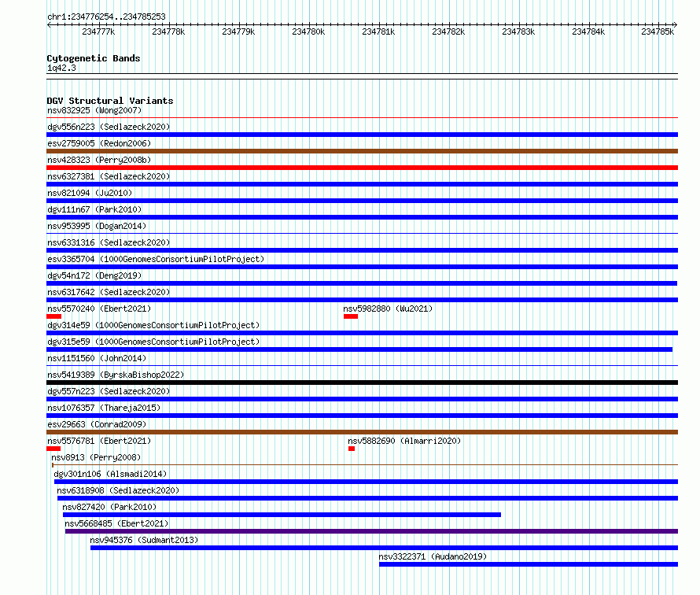The height and width of the screenshot is (595, 700).
Task: Click dgv315e59 1000GenomesConsortiumPilotProject label
Action: click(x=153, y=342)
